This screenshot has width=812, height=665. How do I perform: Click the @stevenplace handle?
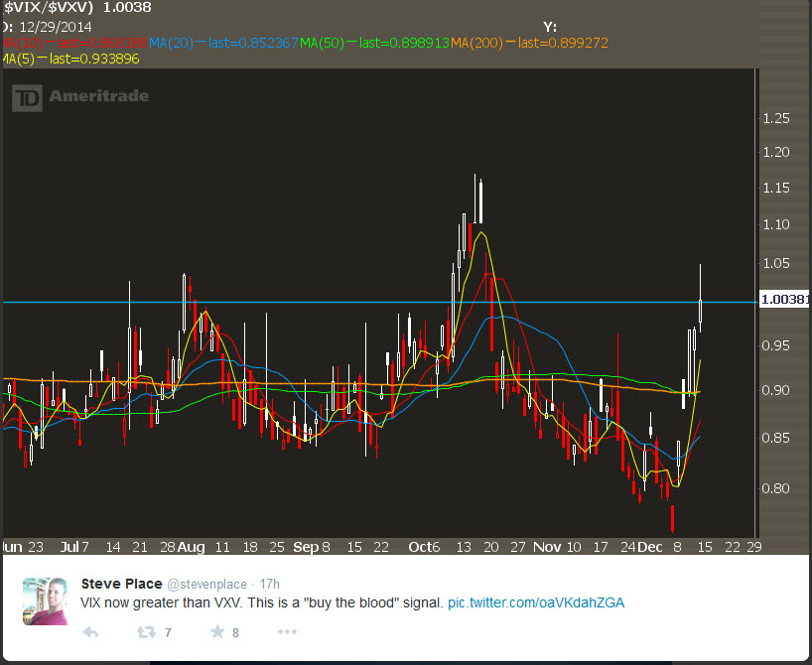tap(208, 584)
